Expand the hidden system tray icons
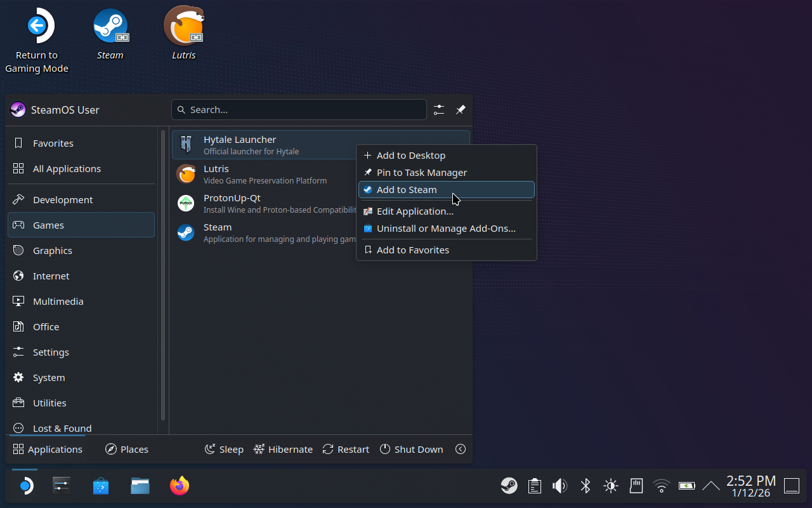812x508 pixels. pyautogui.click(x=710, y=485)
